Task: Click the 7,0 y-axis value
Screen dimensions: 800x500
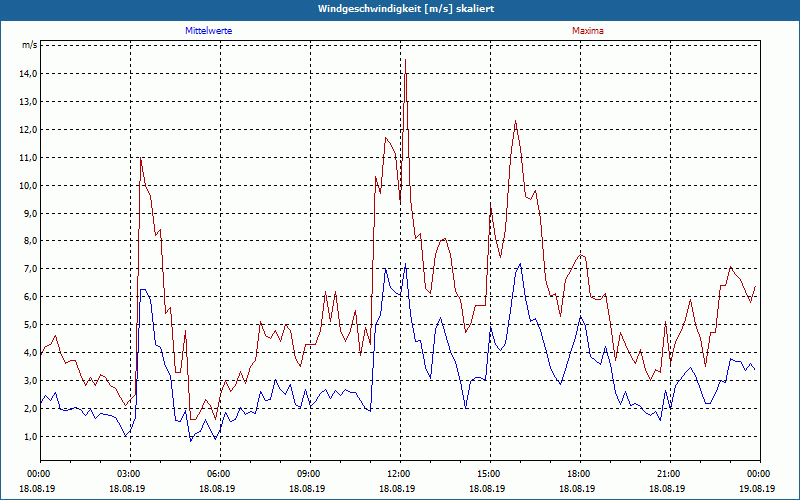Action: click(x=31, y=269)
